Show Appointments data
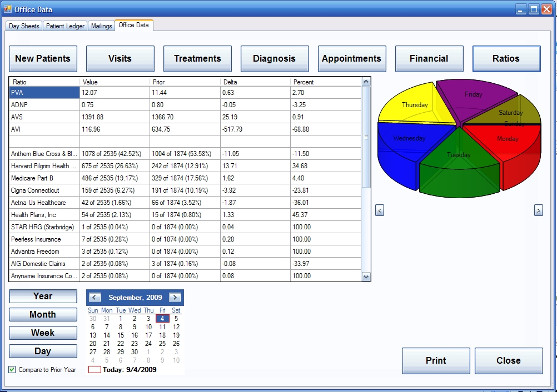Screen dimensions: 557x392 pos(352,58)
